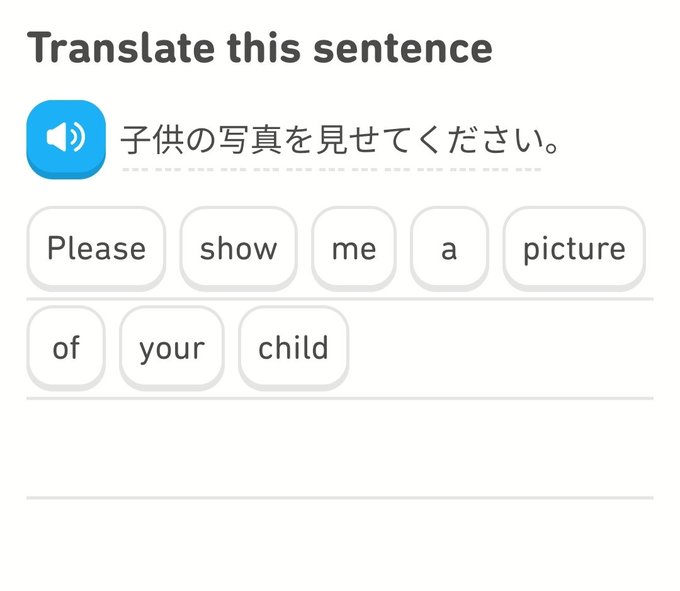The image size is (680, 591).
Task: Click empty space right of 'child' tile
Action: (x=500, y=348)
